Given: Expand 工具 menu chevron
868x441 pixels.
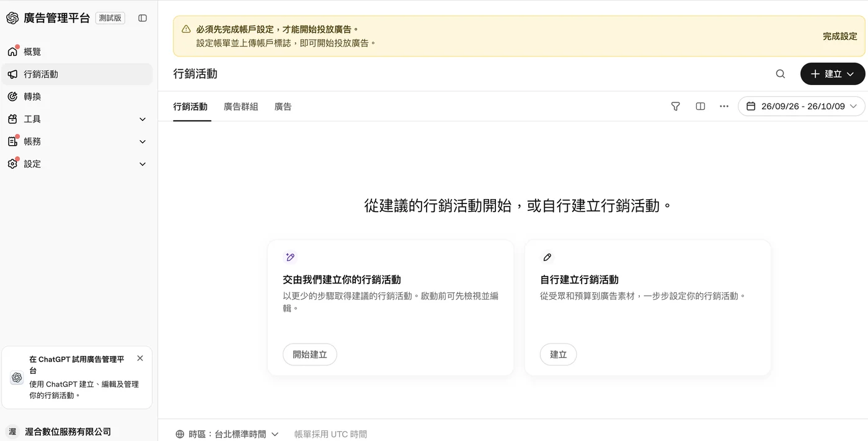Looking at the screenshot, I should click(x=143, y=119).
